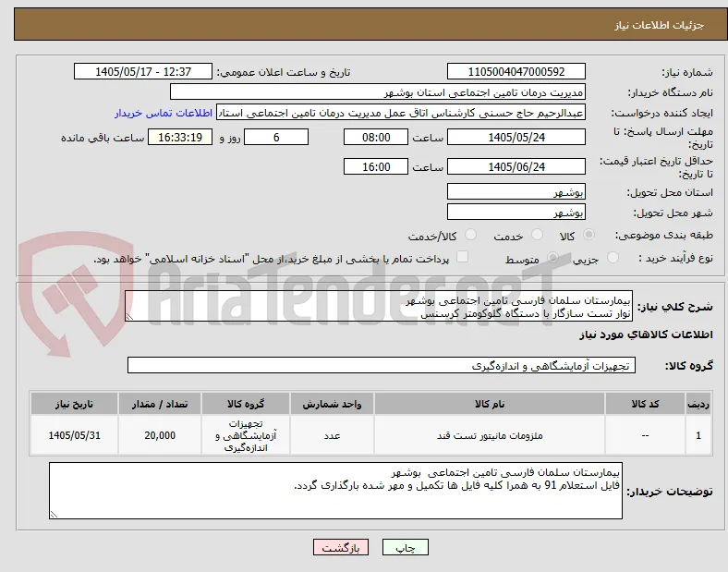Image resolution: width=728 pixels, height=572 pixels.
Task: Click the need number field 1105004047000592
Action: coord(516,71)
